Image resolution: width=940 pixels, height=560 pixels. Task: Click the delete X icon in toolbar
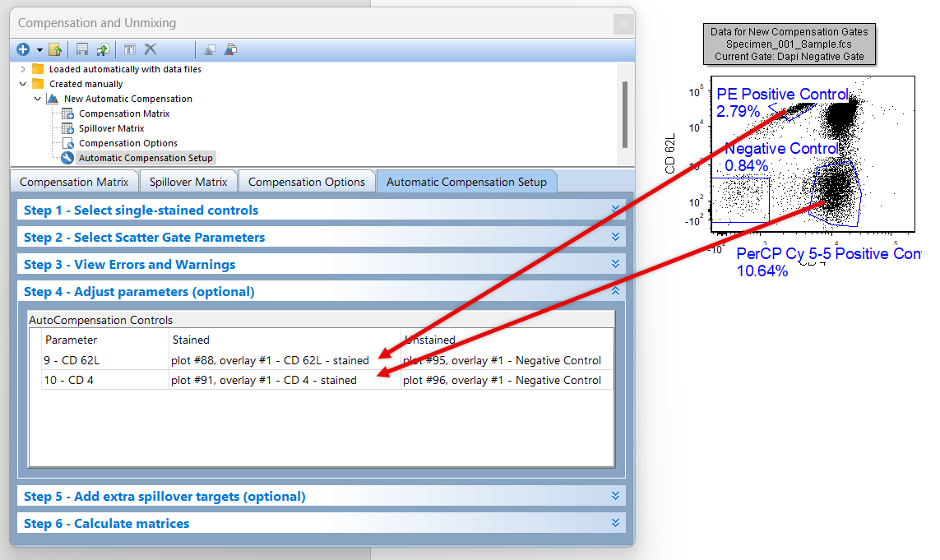pos(150,50)
